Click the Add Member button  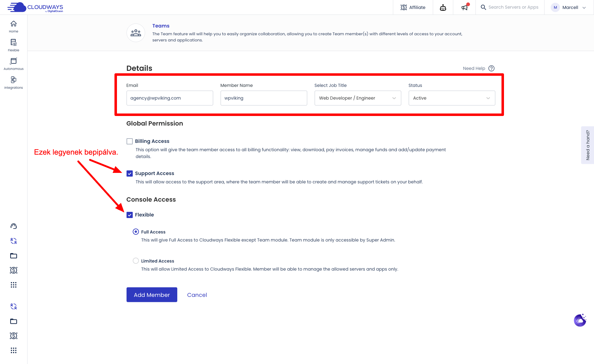click(152, 295)
